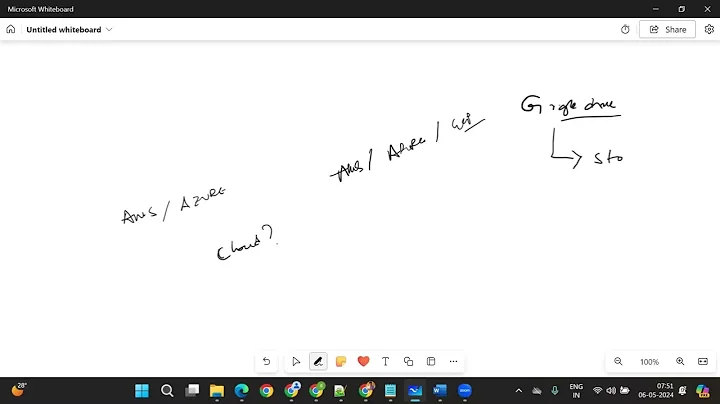
Task: Select the Text tool
Action: click(x=385, y=362)
